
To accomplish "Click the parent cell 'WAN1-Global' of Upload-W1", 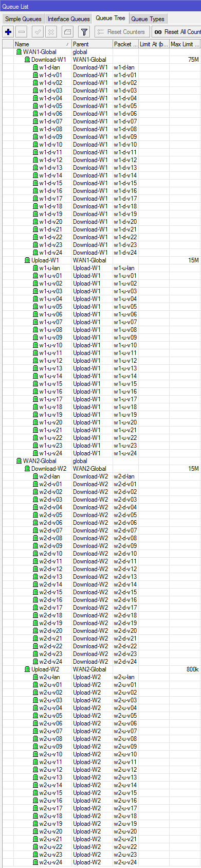I will 89,260.
